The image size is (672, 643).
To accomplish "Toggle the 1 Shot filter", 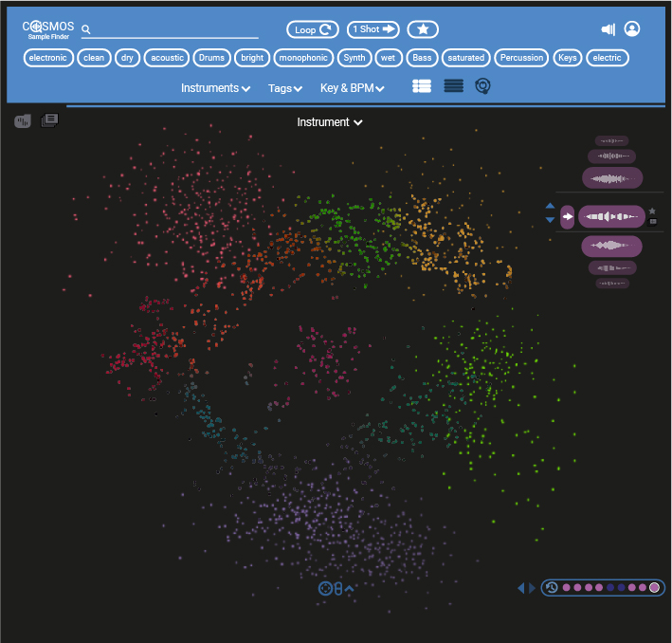I will pos(372,29).
